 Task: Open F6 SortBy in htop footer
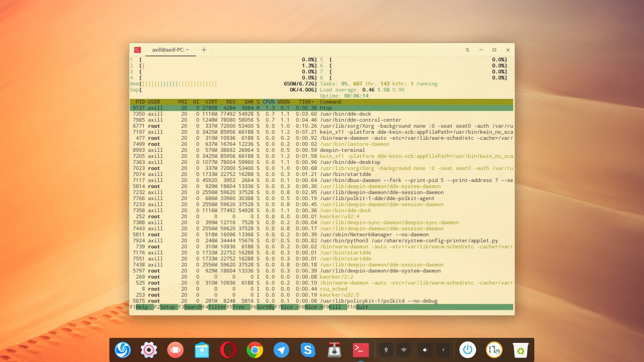point(262,307)
